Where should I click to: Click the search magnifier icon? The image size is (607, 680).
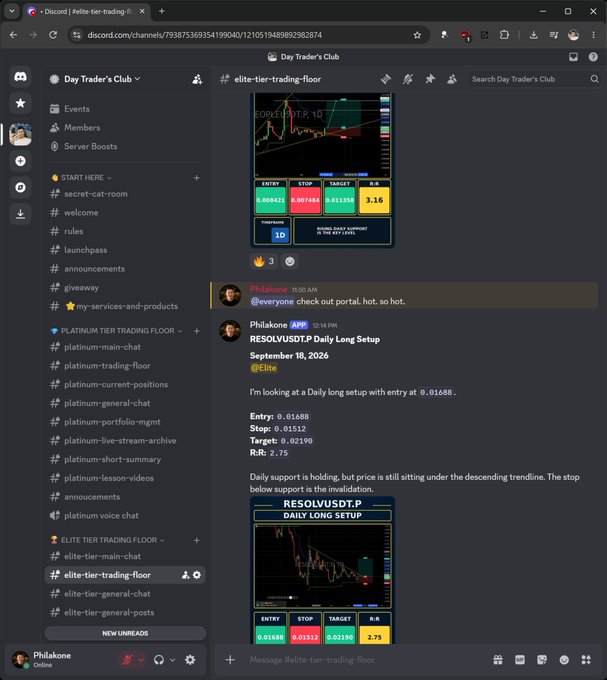594,79
